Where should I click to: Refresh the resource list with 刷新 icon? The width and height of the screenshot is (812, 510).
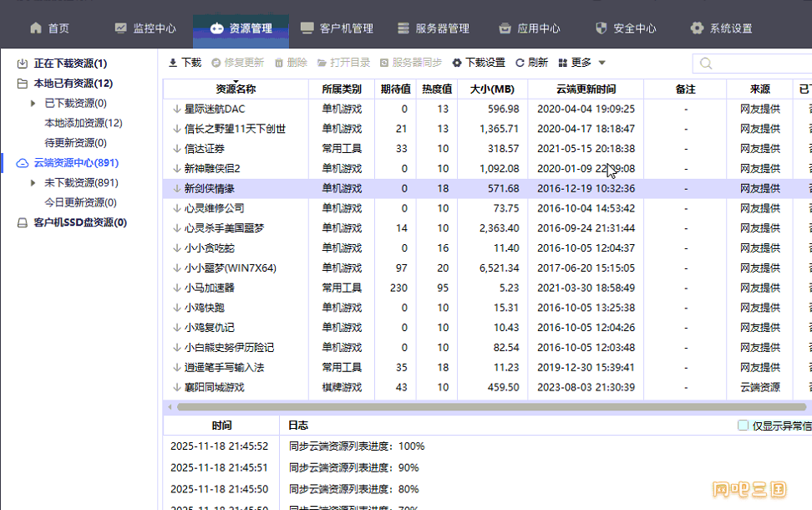[x=520, y=61]
